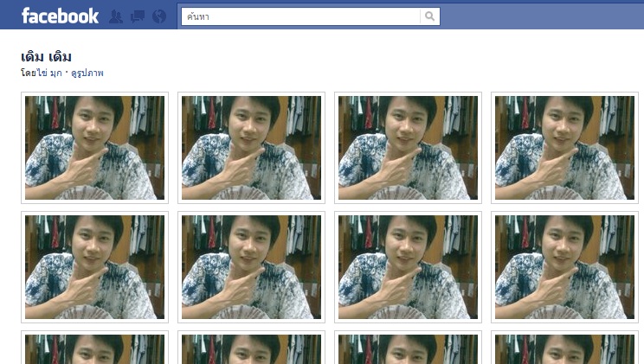The image size is (644, 364).
Task: Click the facebook logo
Action: click(x=60, y=16)
